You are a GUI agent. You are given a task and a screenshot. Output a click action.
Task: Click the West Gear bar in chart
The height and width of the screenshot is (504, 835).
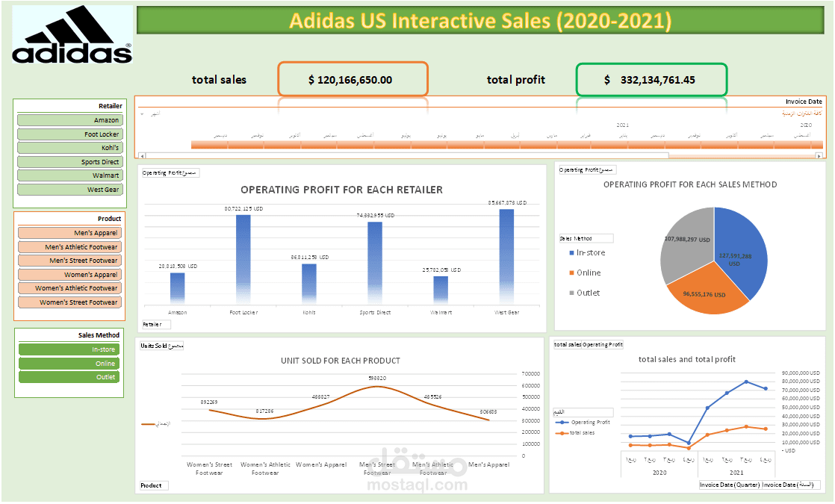(506, 257)
